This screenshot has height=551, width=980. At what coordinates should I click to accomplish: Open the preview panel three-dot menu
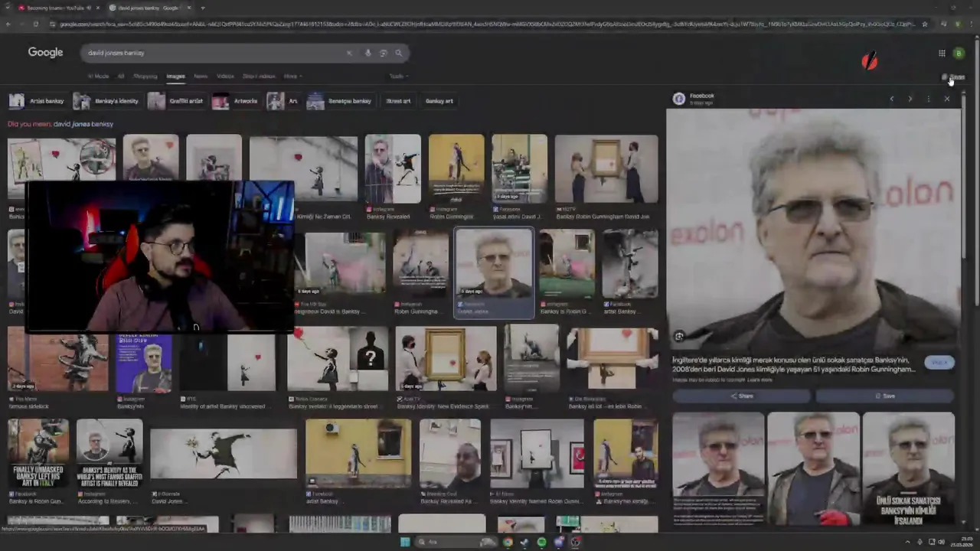(x=928, y=99)
